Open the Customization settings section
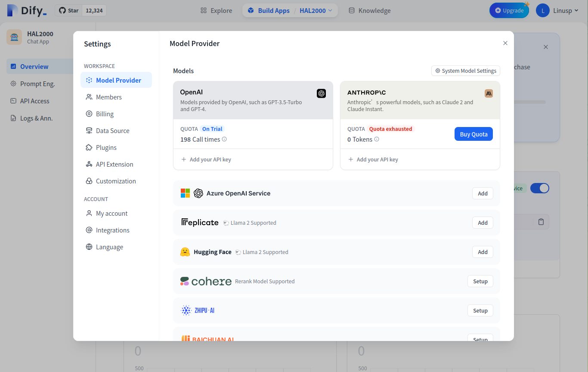Image resolution: width=588 pixels, height=372 pixels. pyautogui.click(x=116, y=181)
